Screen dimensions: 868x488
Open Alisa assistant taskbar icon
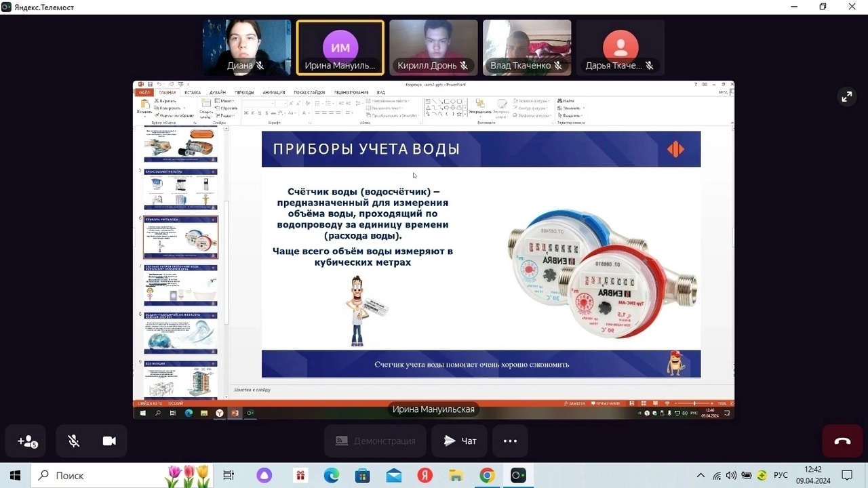click(264, 475)
